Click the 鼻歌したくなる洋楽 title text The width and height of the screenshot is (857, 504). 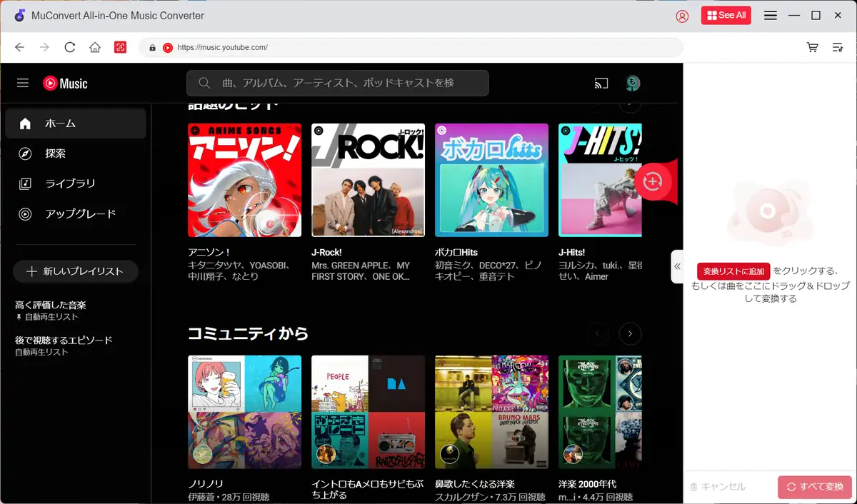[475, 484]
